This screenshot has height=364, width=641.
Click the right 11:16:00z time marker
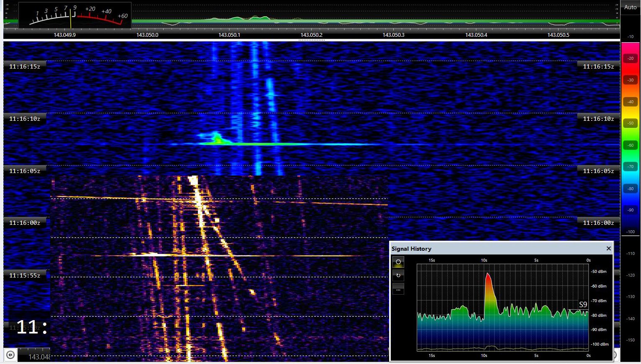pyautogui.click(x=598, y=223)
